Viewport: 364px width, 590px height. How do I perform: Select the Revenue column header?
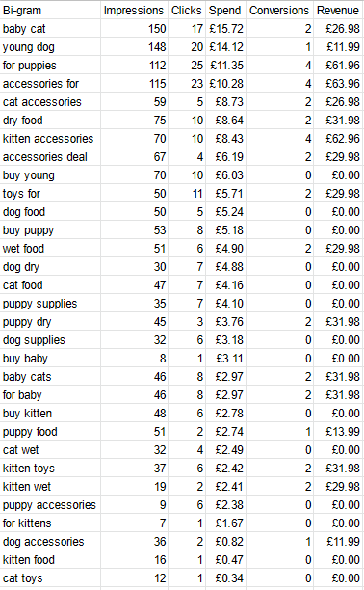coord(338,11)
